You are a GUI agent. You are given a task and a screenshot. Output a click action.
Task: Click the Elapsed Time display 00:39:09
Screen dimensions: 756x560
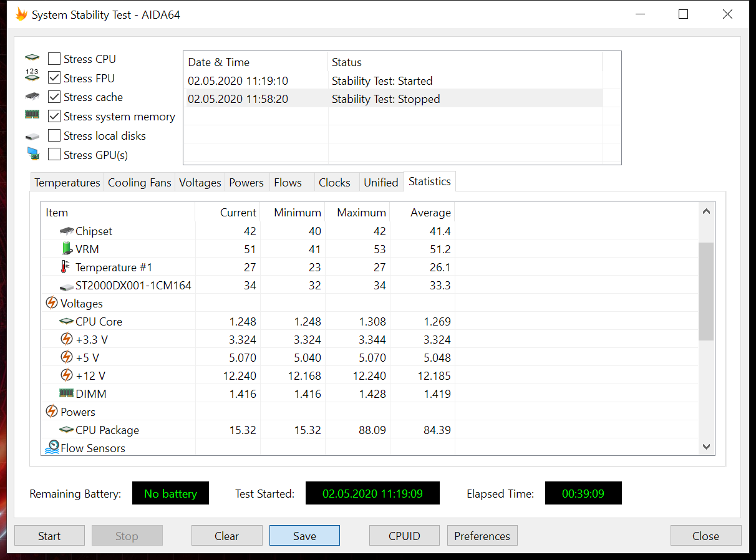coord(583,493)
